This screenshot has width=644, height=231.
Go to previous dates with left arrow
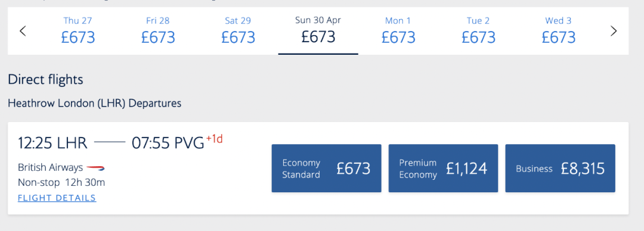click(x=23, y=31)
